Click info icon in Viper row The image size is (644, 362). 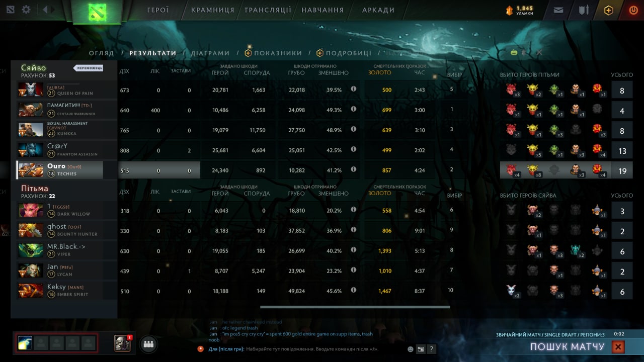(353, 250)
